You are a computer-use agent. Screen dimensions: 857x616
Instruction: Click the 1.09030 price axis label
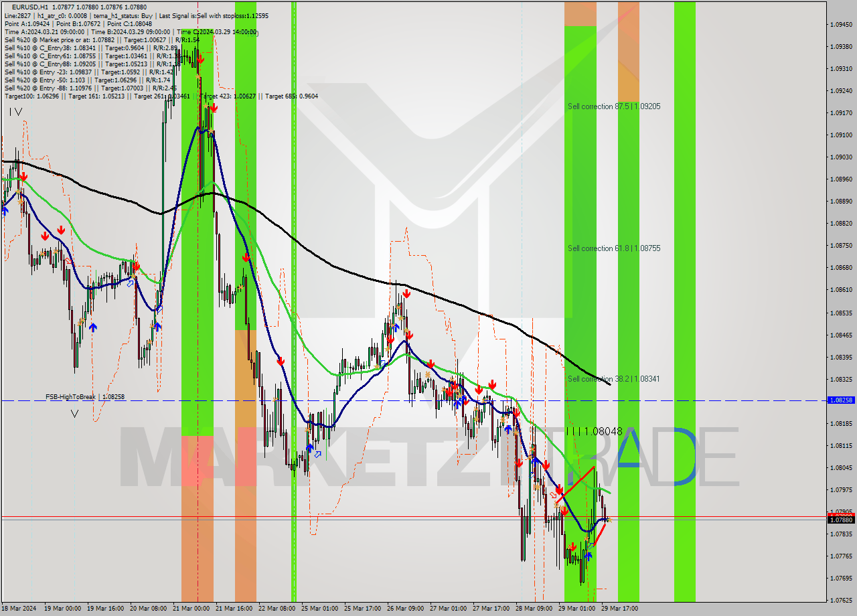coord(841,157)
